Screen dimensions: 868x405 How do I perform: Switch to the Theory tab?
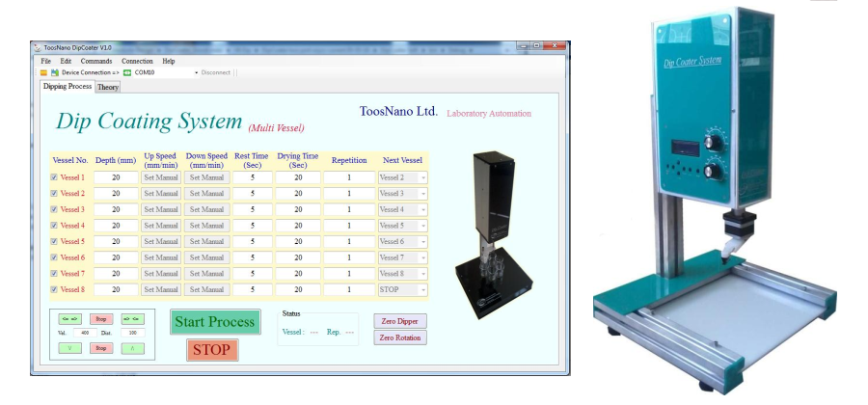click(108, 87)
